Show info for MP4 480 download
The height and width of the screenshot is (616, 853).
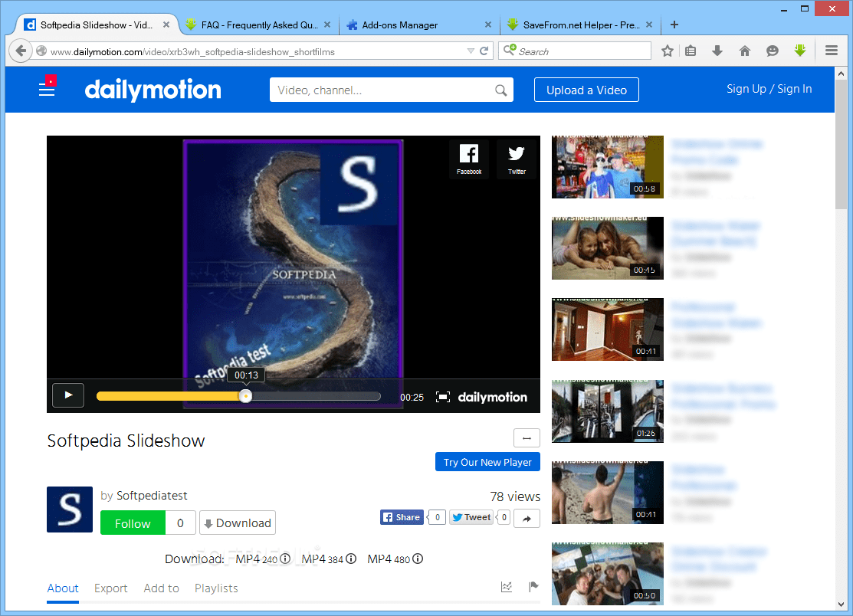pos(418,559)
